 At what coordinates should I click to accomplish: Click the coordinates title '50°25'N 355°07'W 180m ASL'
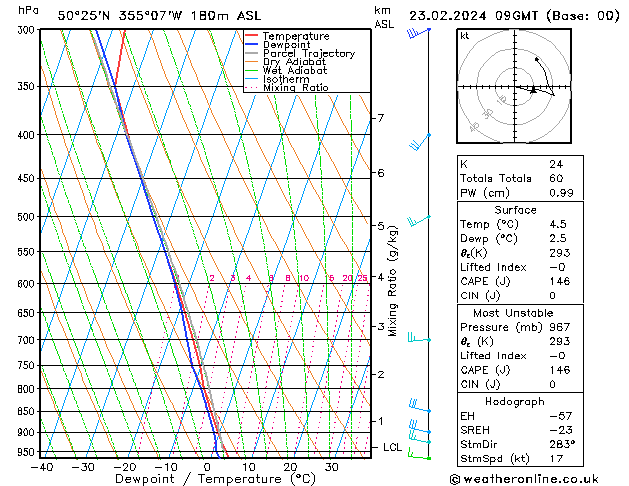point(159,16)
